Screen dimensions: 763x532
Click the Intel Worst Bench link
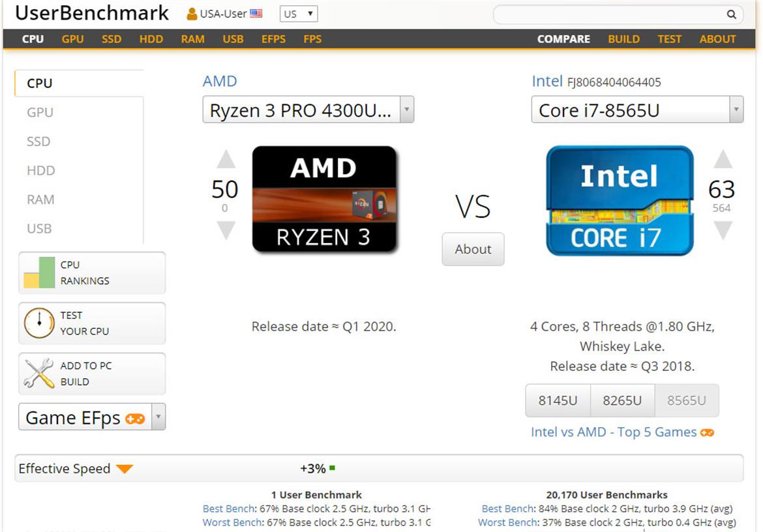tap(508, 522)
